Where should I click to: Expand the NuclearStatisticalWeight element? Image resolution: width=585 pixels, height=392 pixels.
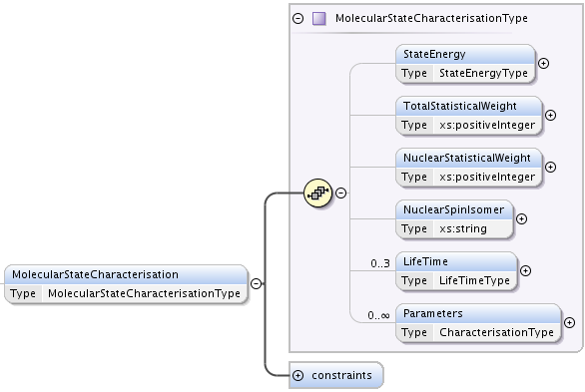point(551,167)
